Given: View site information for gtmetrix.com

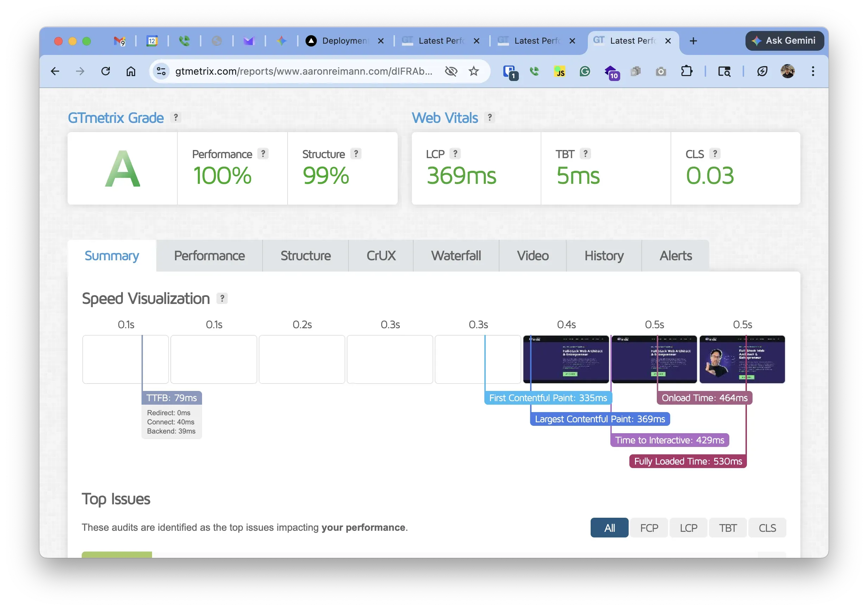Looking at the screenshot, I should [x=161, y=71].
